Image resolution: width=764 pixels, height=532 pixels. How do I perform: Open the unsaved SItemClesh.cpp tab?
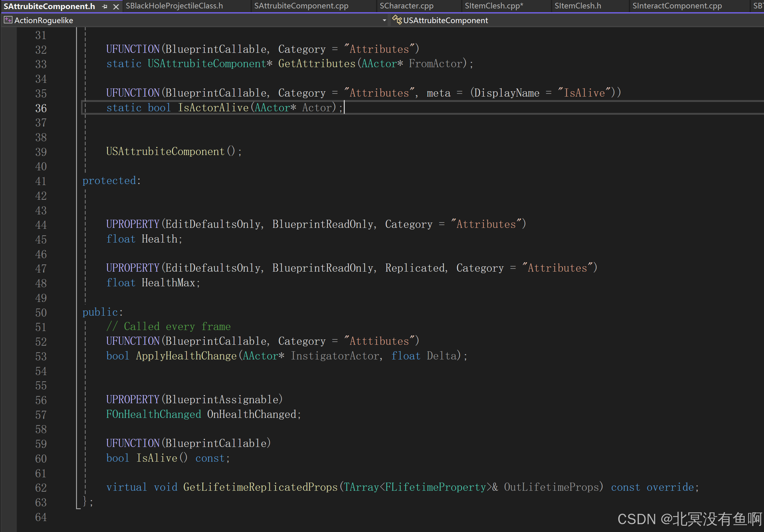494,6
